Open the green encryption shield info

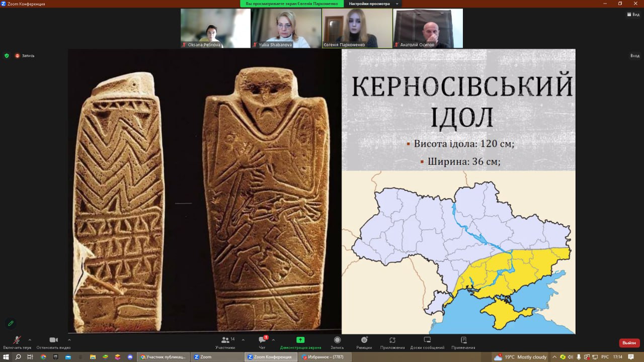7,55
